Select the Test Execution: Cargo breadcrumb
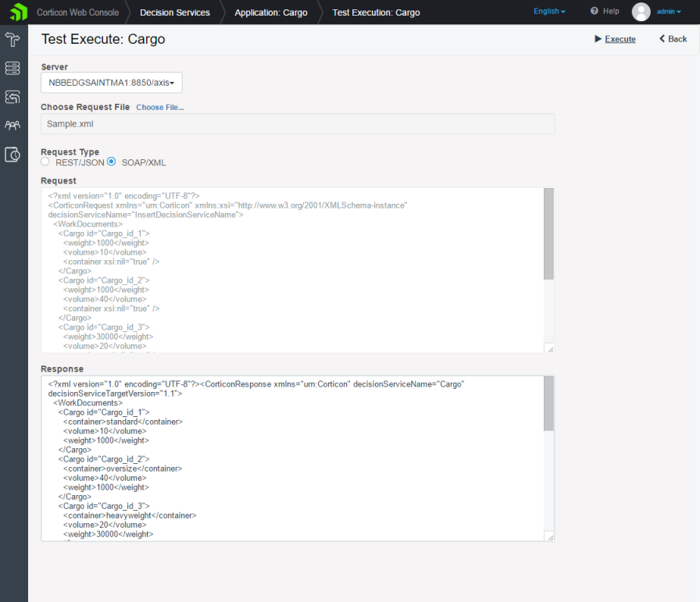 tap(376, 12)
